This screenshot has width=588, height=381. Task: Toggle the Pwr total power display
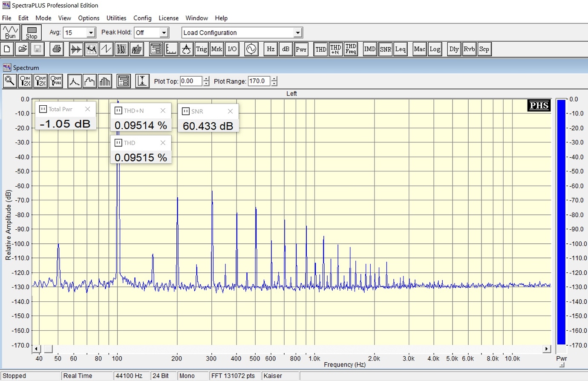tap(301, 49)
